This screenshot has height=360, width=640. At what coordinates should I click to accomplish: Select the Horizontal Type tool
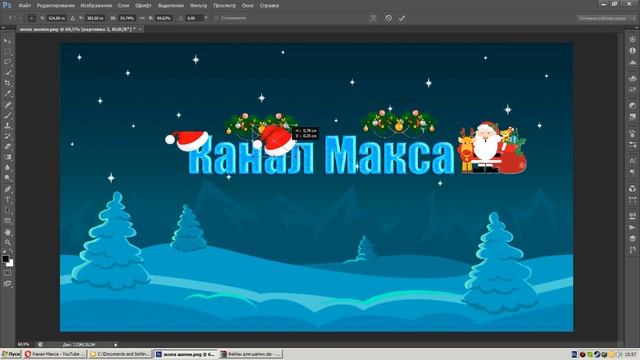pos(7,200)
